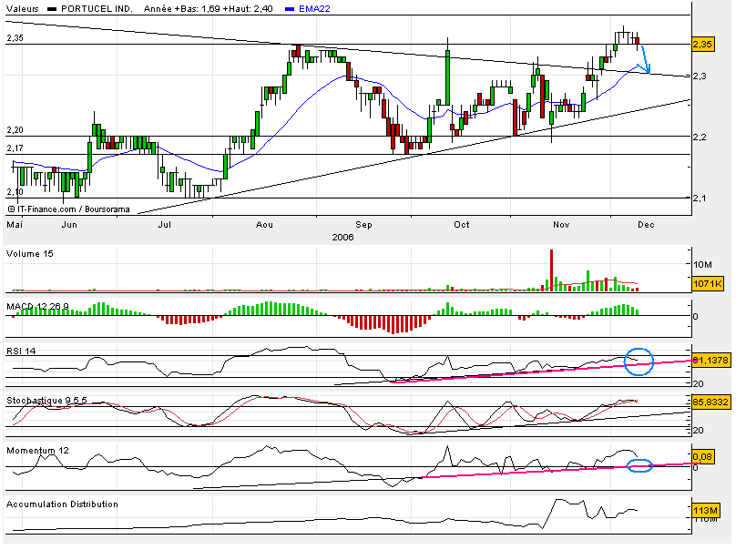The width and height of the screenshot is (756, 550).
Task: Click the Année +Bas: 1,69 text
Action: 182,9
